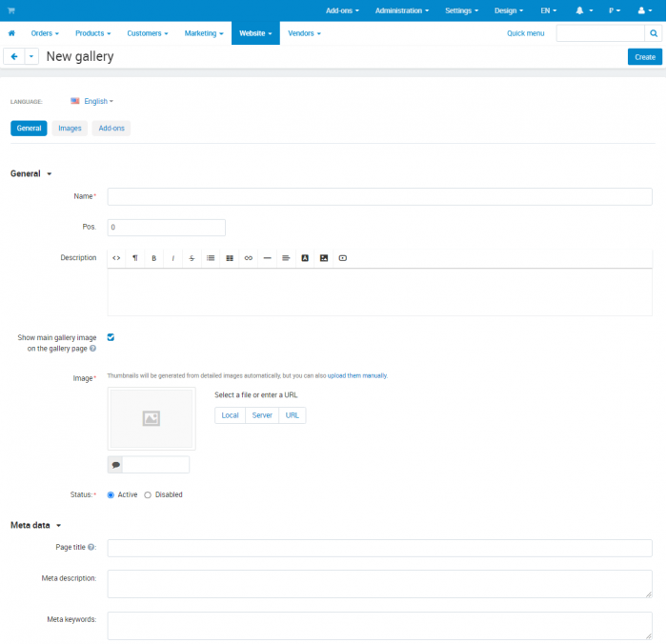This screenshot has width=667, height=644.
Task: Open the Administration dropdown menu
Action: [401, 10]
